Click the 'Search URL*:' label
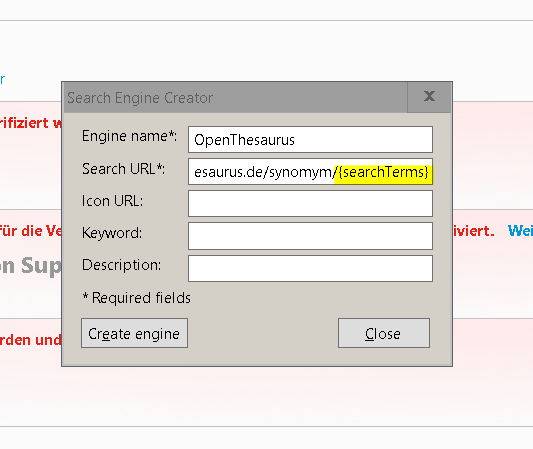This screenshot has width=533, height=449. pos(124,169)
